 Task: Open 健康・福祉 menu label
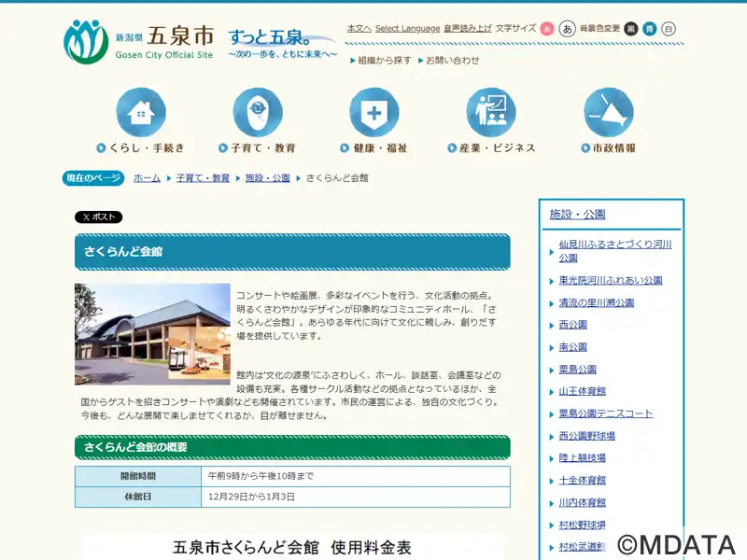coord(374,148)
